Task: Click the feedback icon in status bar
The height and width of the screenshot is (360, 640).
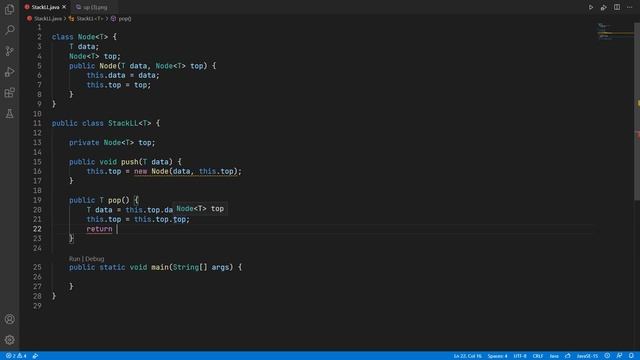Action: click(x=619, y=356)
